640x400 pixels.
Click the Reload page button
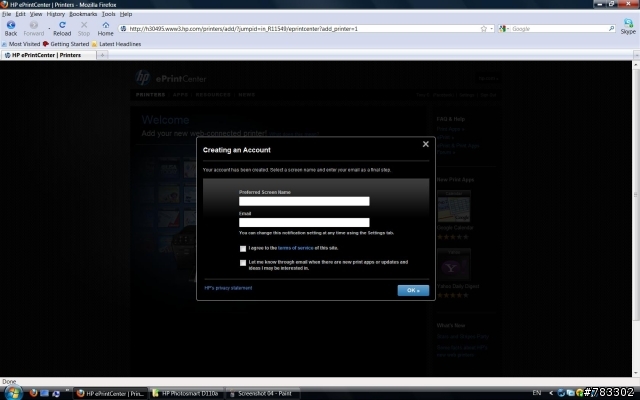62,29
